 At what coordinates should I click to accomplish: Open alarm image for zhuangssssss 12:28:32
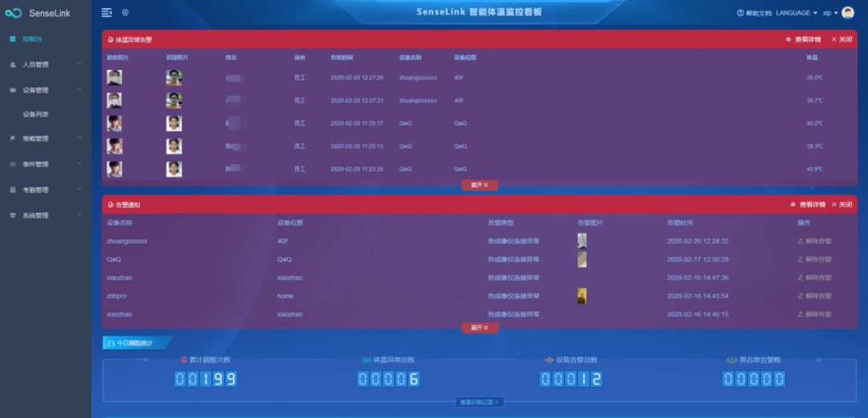tap(582, 241)
